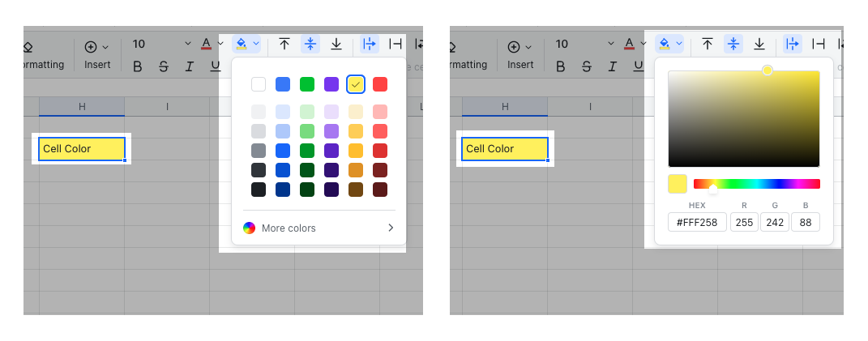Viewport: 868px width, 341px height.
Task: Click the rainbow hue slider bar
Action: click(x=756, y=184)
